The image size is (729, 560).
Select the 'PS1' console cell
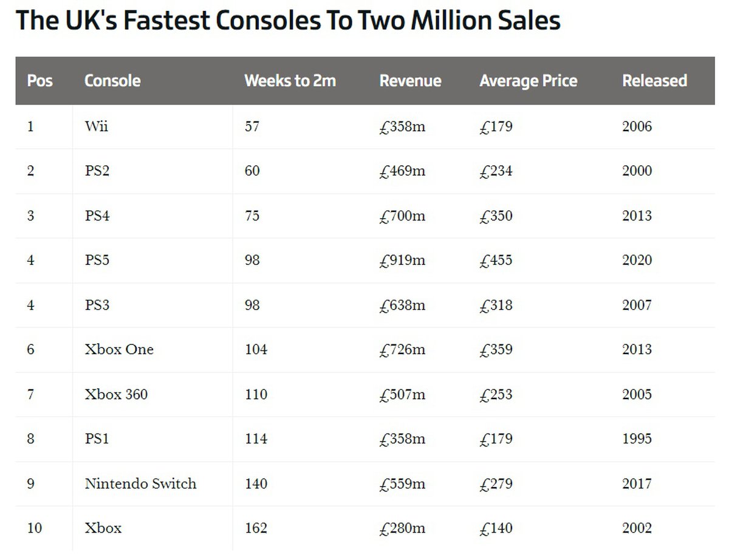[97, 439]
